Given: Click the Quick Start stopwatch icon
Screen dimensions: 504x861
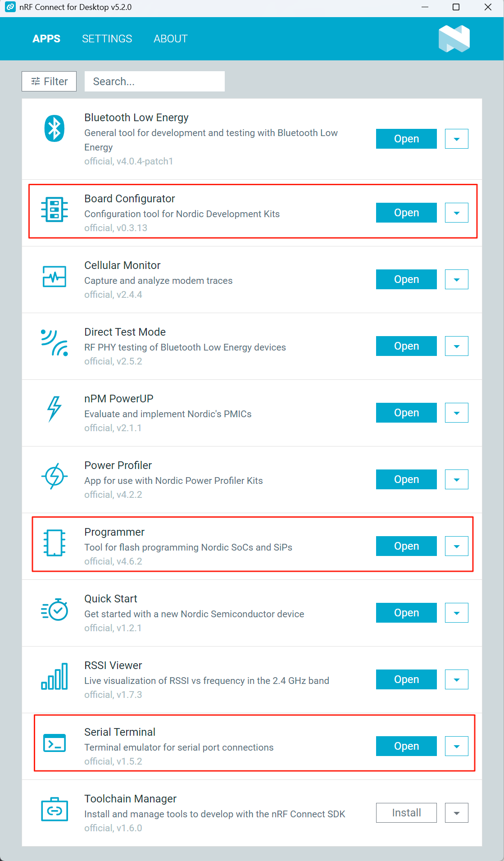Looking at the screenshot, I should pos(54,610).
